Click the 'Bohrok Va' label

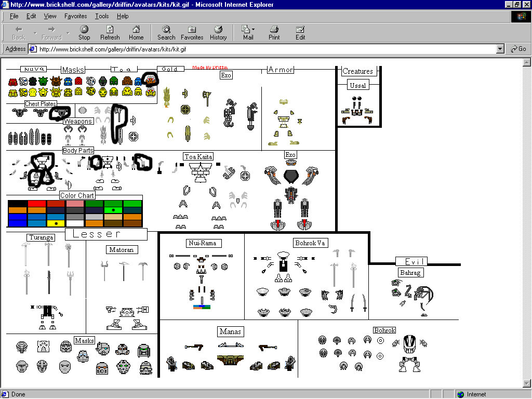310,243
